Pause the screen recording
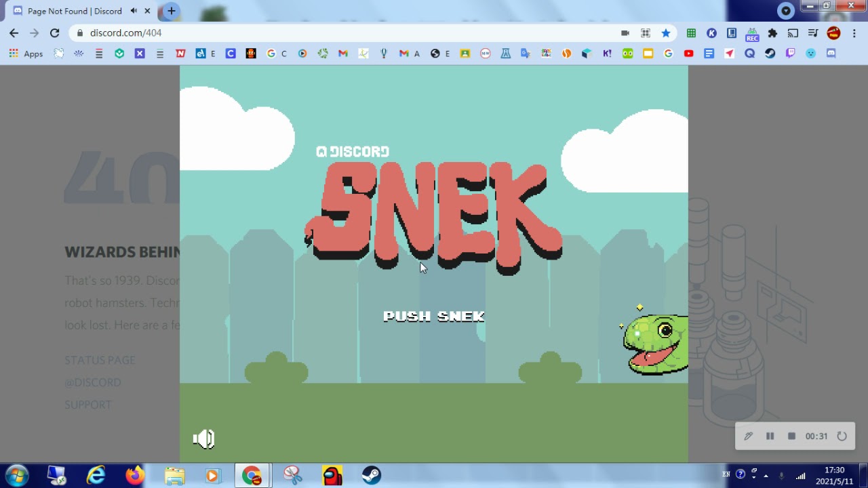Image resolution: width=868 pixels, height=488 pixels. pos(770,436)
